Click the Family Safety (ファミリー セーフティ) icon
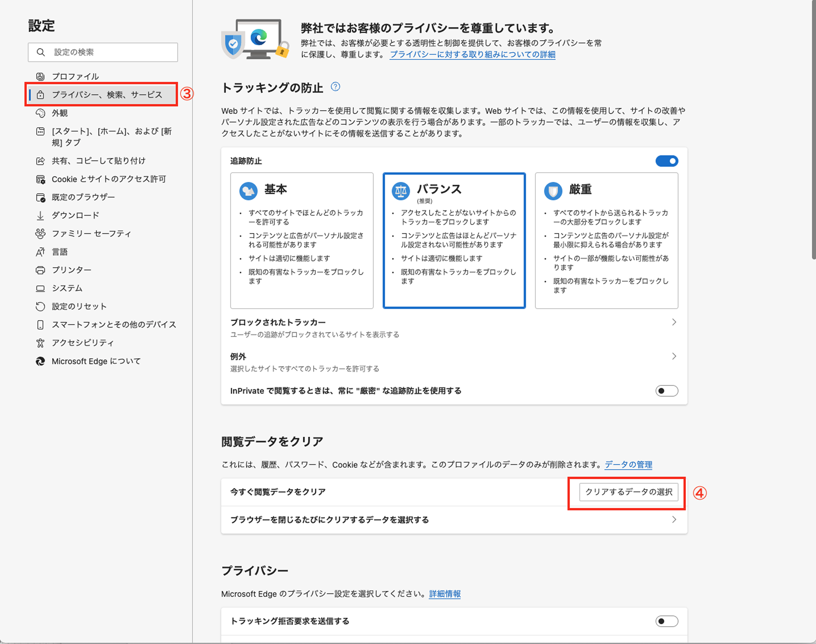 (x=40, y=234)
